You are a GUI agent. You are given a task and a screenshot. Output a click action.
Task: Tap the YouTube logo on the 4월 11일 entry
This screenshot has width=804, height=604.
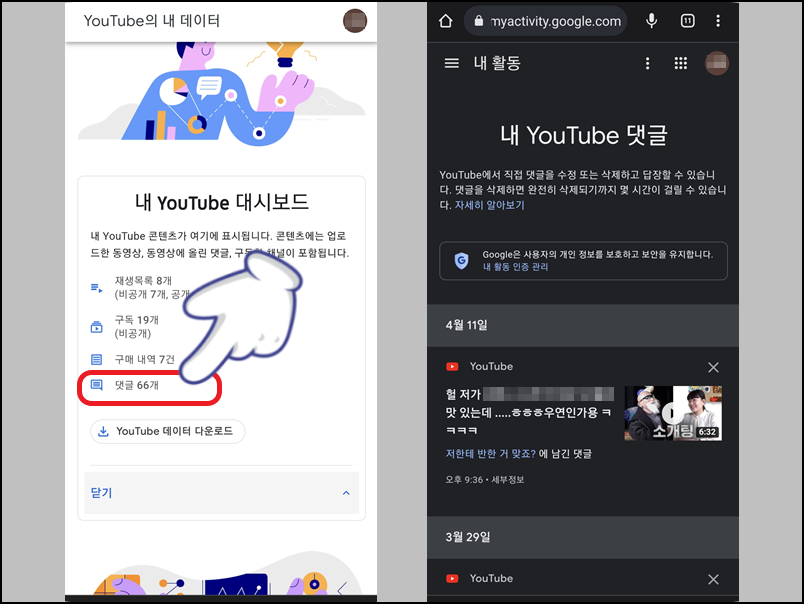(452, 367)
